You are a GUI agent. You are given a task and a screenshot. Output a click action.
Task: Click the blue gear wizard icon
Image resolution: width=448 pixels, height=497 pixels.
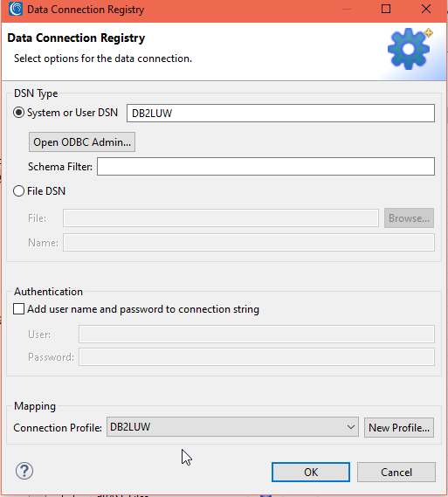pos(410,49)
